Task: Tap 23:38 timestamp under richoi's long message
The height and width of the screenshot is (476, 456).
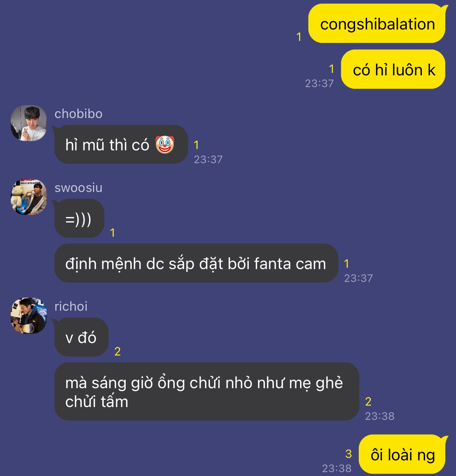Action: (380, 416)
